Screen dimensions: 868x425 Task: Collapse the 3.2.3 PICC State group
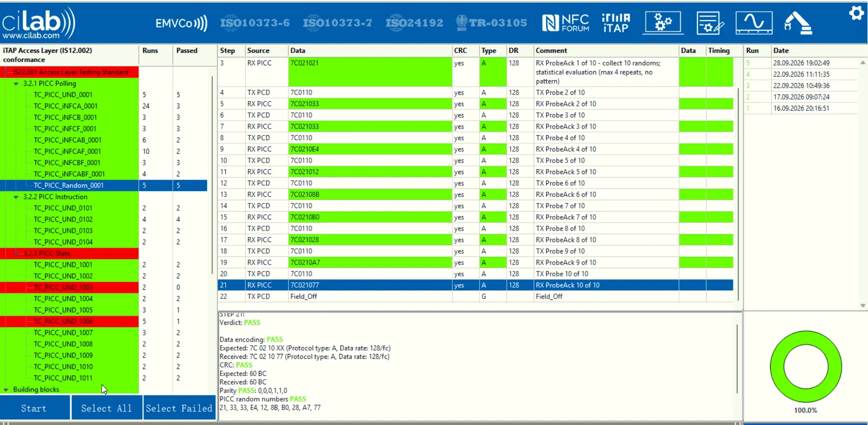[16, 253]
